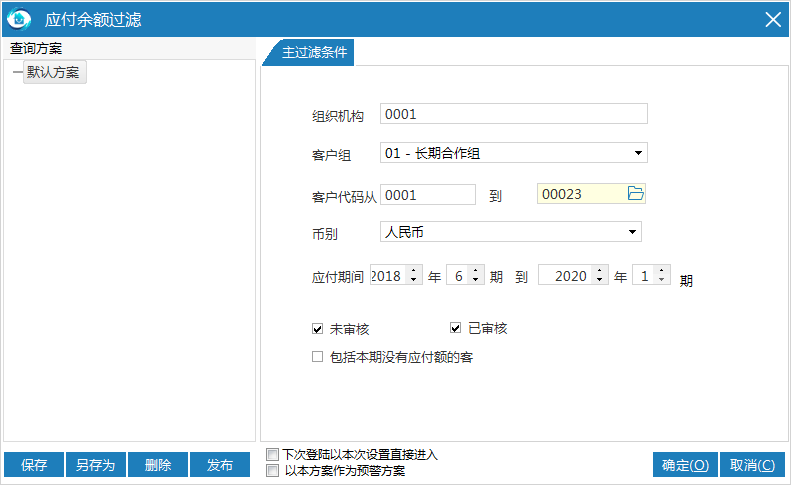Viewport: 791px width, 485px height.
Task: Close the 应付余额过滤 dialog
Action: [773, 20]
